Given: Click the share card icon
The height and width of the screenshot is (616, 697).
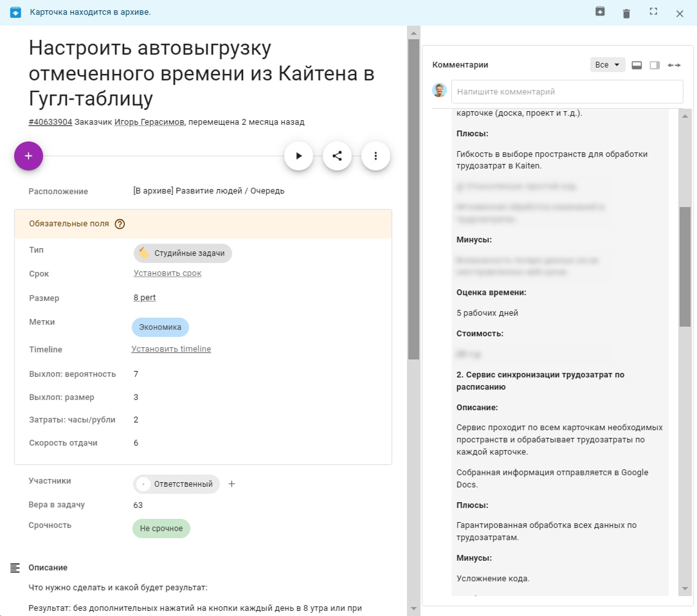Looking at the screenshot, I should tap(337, 156).
